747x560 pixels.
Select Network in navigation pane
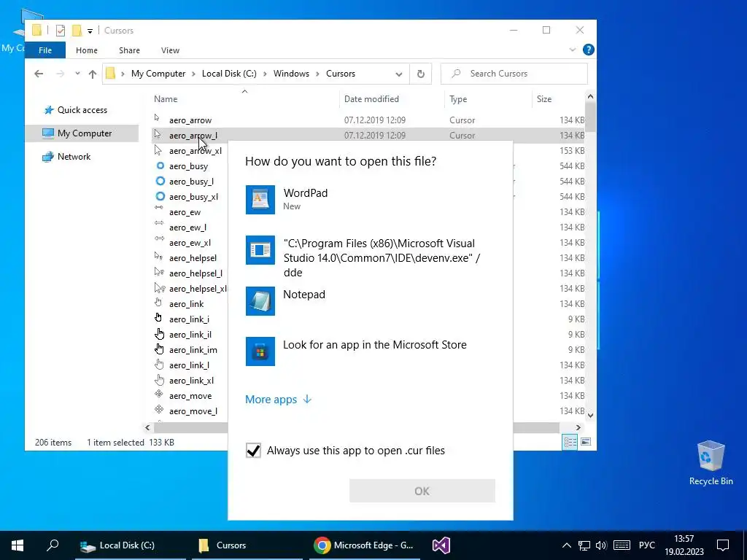[x=66, y=157]
